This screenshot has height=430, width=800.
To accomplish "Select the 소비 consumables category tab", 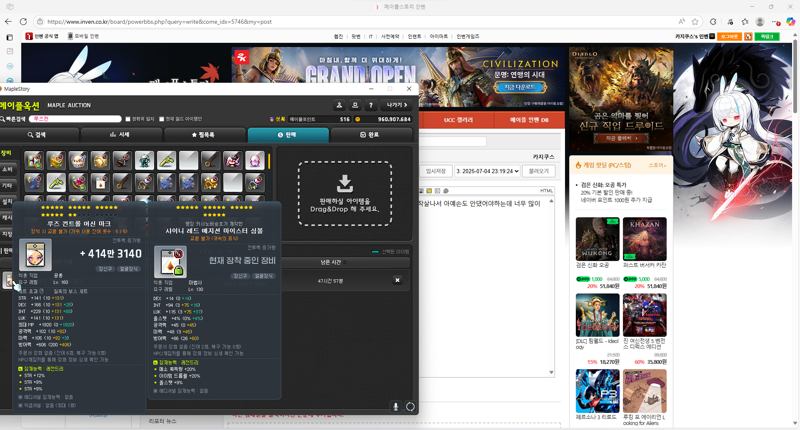I will pyautogui.click(x=6, y=169).
